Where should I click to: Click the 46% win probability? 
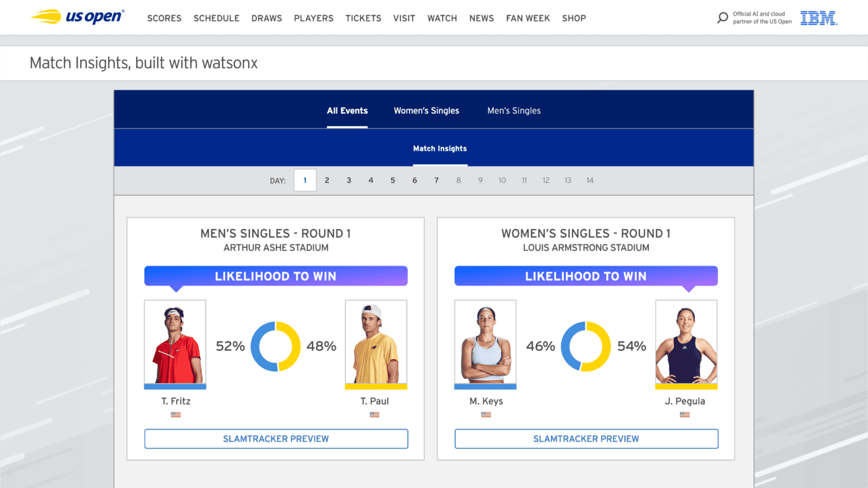(x=540, y=346)
